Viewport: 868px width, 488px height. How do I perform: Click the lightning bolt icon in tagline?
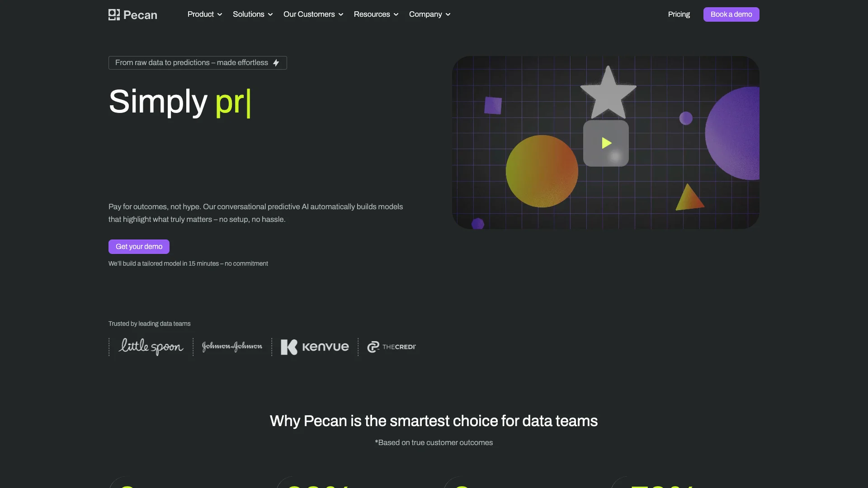pos(276,63)
